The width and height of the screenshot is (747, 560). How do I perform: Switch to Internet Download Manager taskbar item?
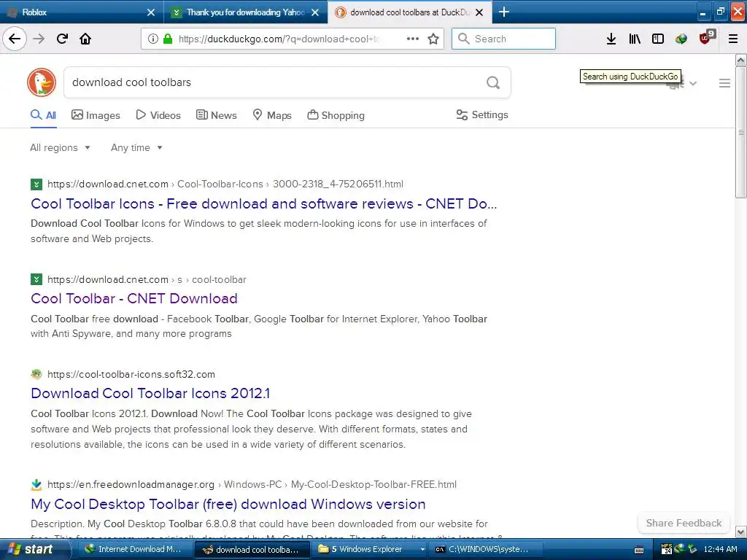134,550
